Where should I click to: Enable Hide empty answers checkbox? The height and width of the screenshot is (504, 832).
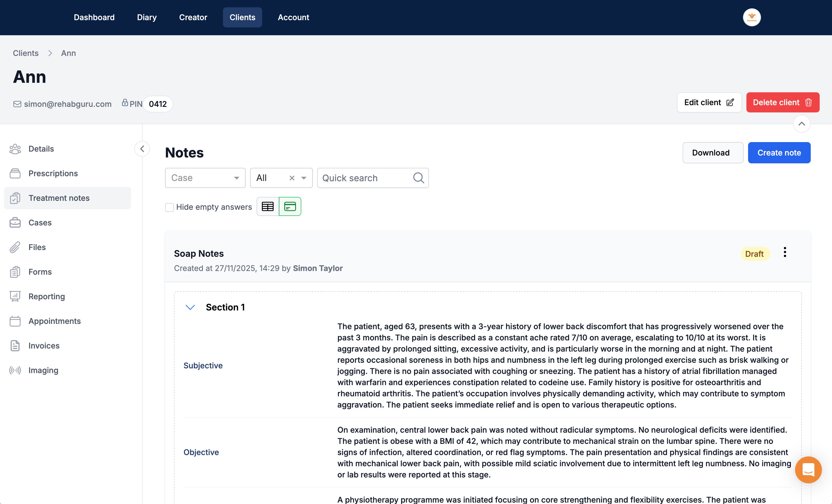(x=170, y=207)
